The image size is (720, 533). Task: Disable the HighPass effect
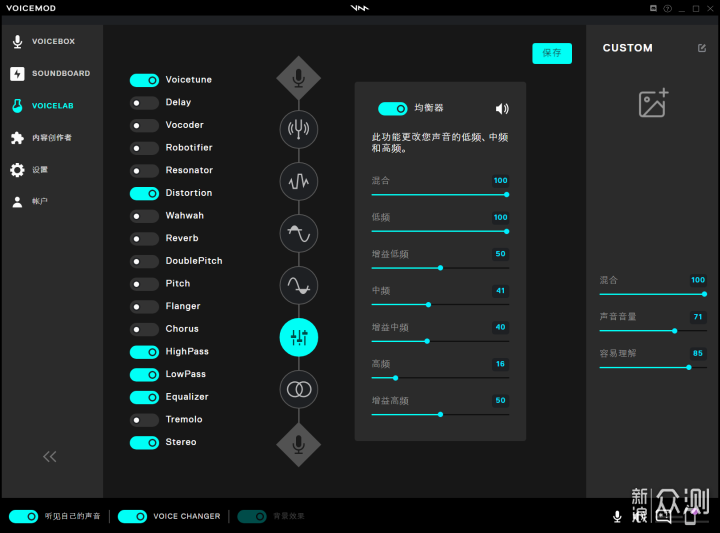point(144,352)
